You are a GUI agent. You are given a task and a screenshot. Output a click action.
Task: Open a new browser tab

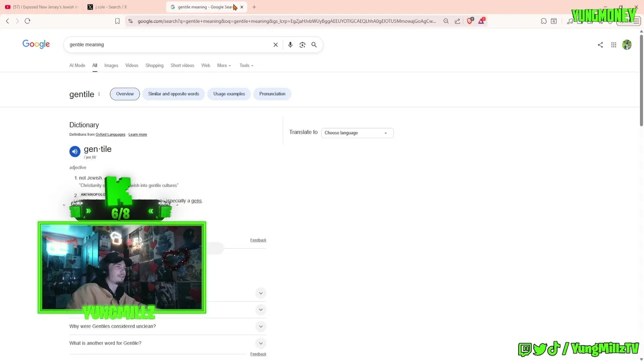254,7
